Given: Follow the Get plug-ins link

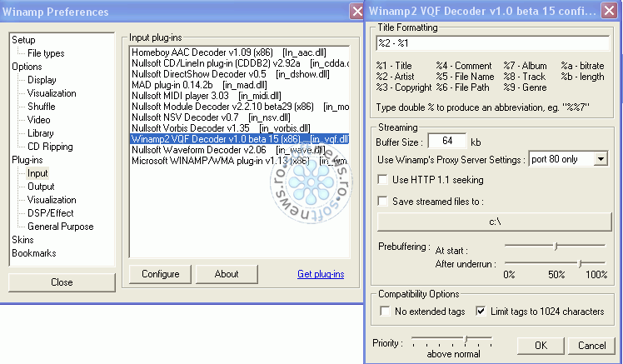Looking at the screenshot, I should [321, 274].
